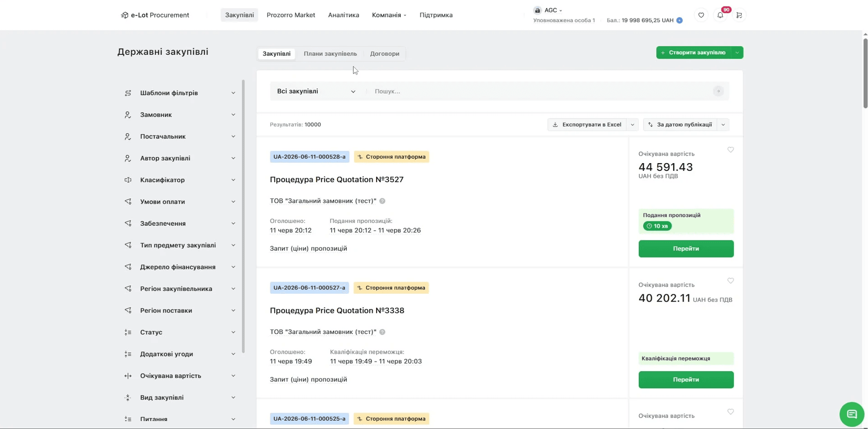Screen dimensions: 868x429
Task: Click info icon beside customer of №3338
Action: [382, 332]
